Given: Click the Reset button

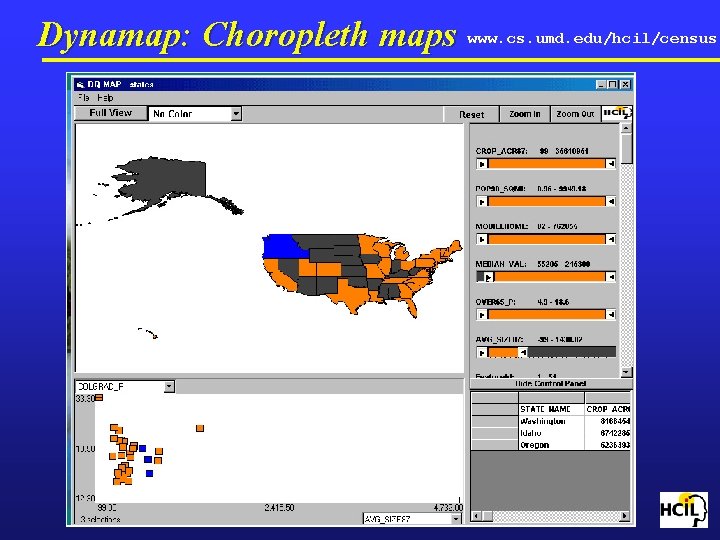Looking at the screenshot, I should pyautogui.click(x=472, y=114).
